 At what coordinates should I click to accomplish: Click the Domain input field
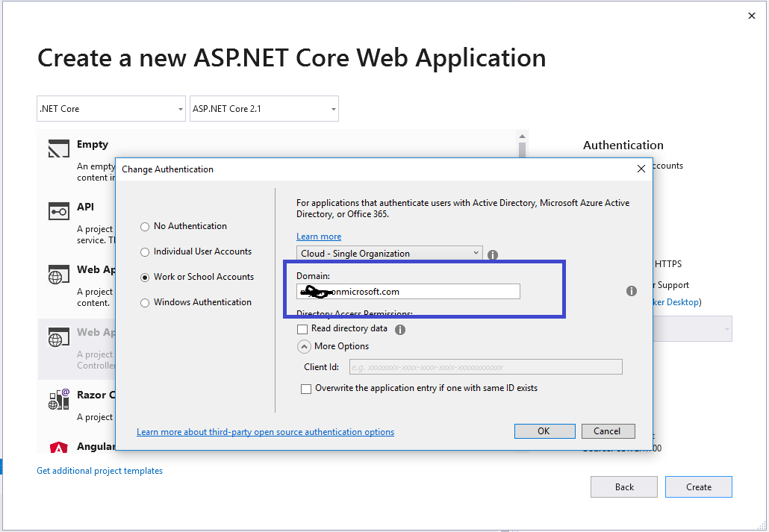pos(408,291)
